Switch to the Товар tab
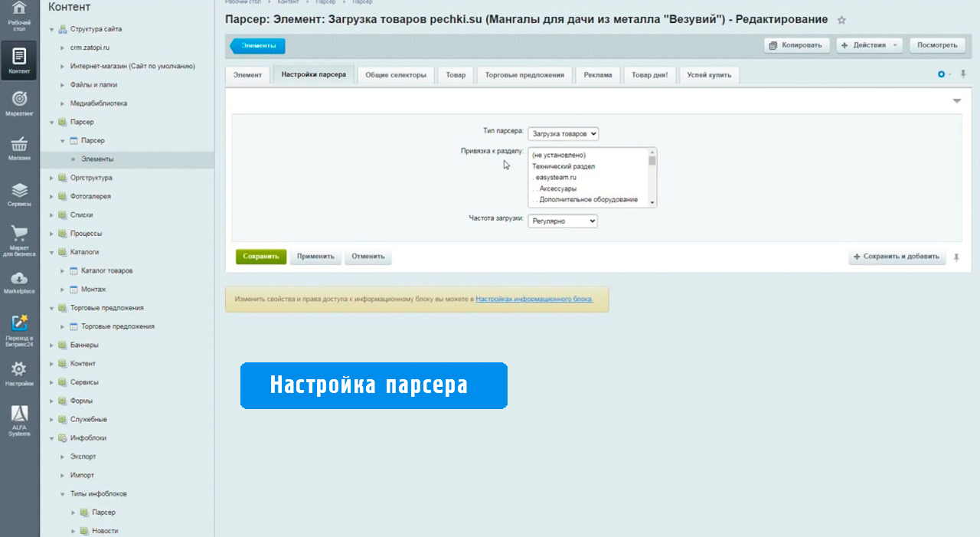This screenshot has height=537, width=980. 456,75
